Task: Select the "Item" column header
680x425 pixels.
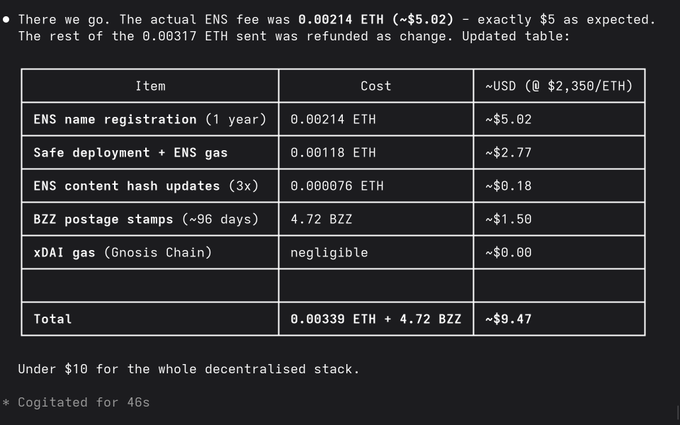Action: (150, 86)
